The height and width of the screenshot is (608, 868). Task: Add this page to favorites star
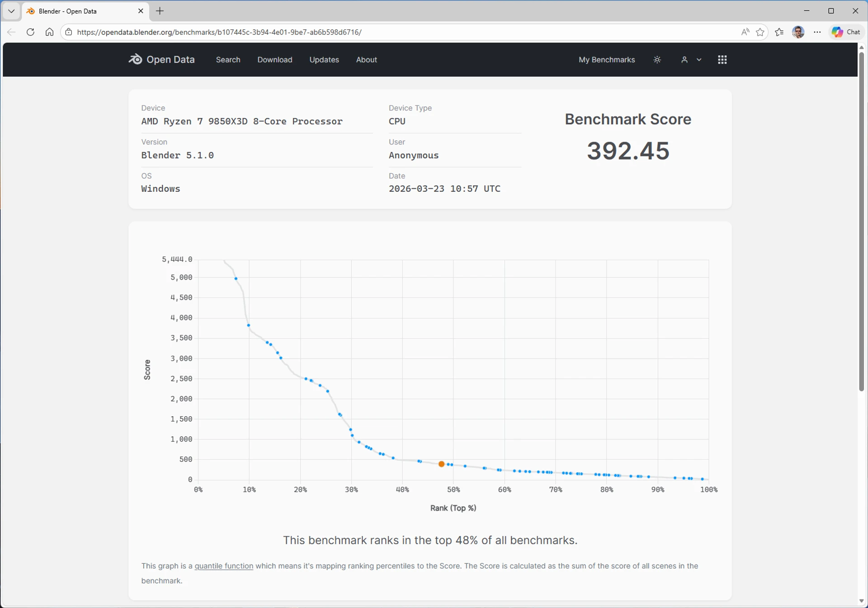click(x=760, y=32)
